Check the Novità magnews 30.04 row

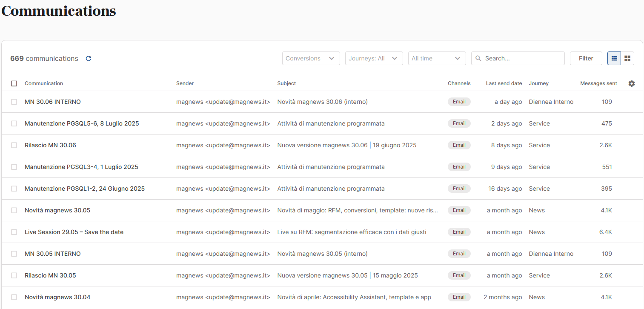click(14, 297)
